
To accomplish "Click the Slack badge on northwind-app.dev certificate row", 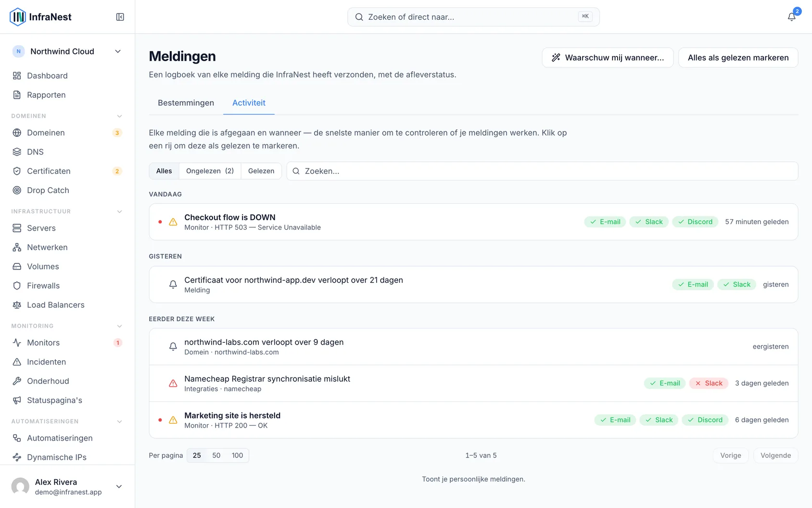I will (x=737, y=285).
